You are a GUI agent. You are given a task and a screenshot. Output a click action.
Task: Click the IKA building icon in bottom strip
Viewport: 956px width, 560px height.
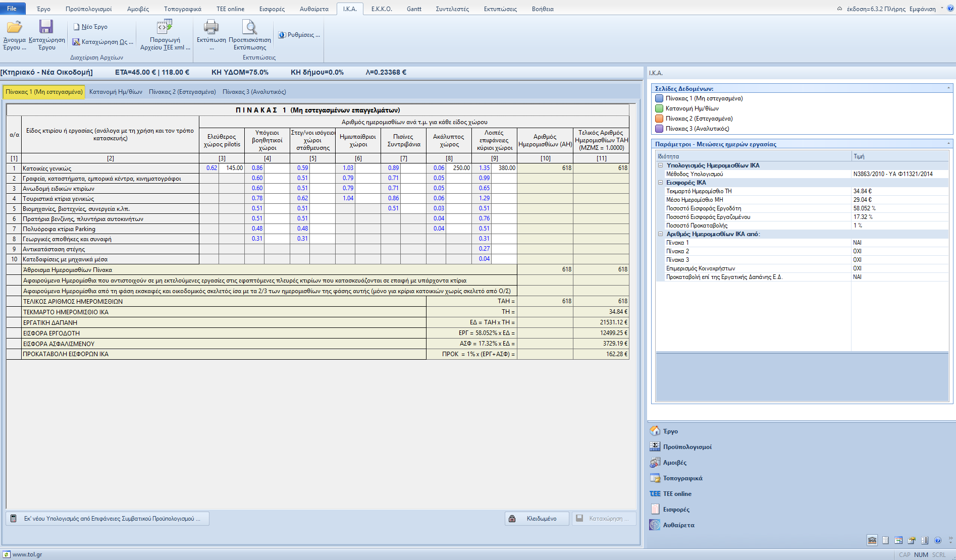point(872,540)
